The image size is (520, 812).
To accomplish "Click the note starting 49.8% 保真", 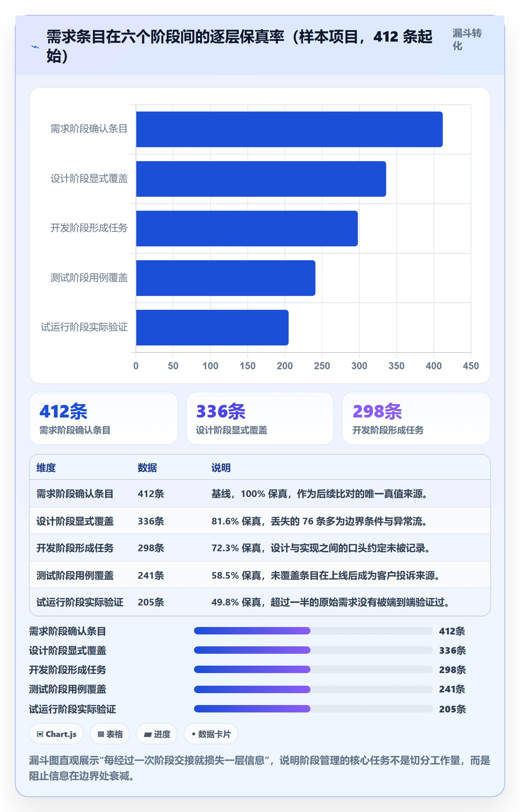I will 331,602.
